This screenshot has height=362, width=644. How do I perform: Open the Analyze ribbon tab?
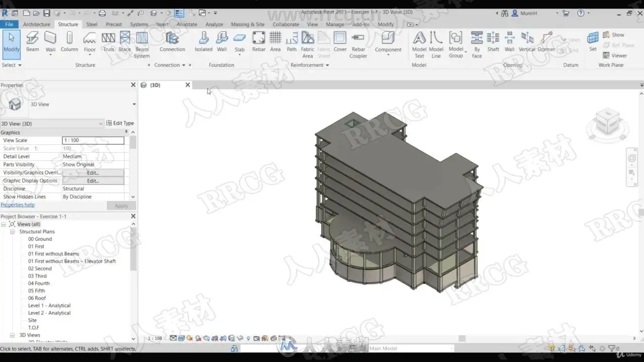tap(214, 24)
